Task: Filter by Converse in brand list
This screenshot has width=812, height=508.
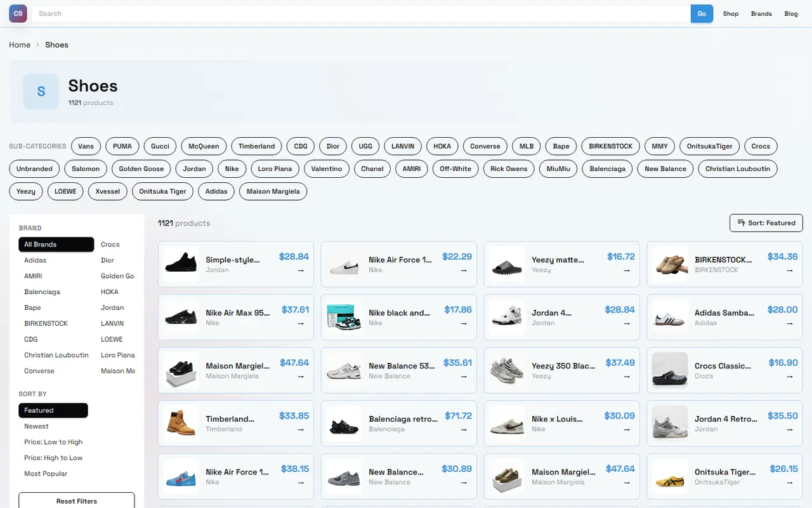Action: (x=56, y=371)
